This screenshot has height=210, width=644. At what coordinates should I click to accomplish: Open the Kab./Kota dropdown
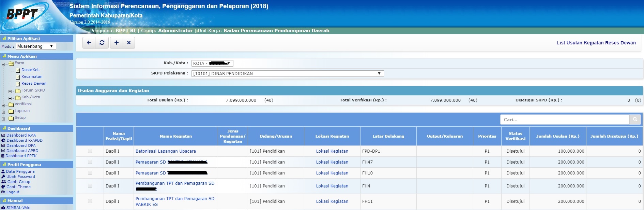click(x=212, y=63)
